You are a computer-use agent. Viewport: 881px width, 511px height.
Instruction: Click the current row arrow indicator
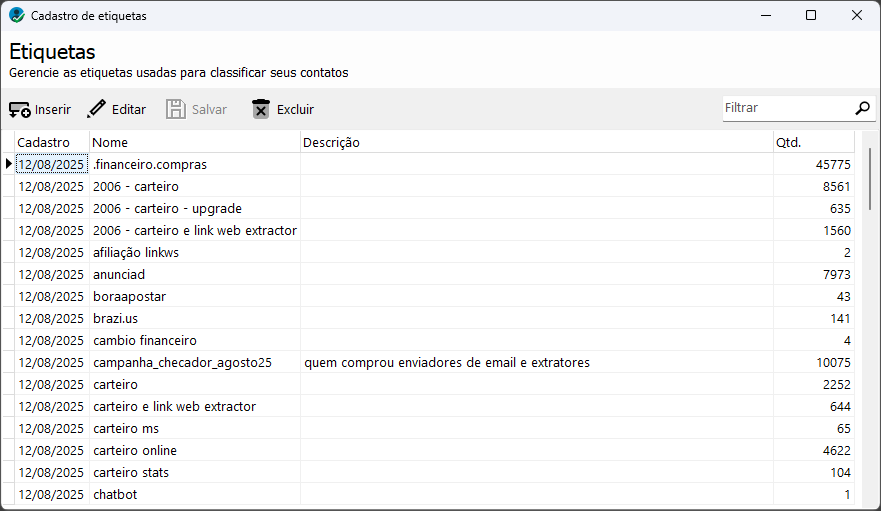(x=8, y=164)
